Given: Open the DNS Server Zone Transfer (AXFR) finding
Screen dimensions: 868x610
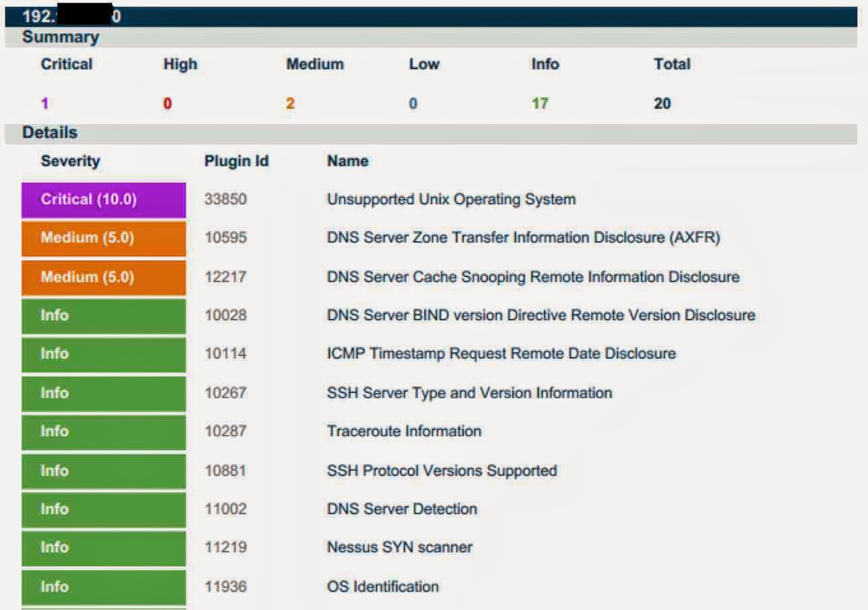Looking at the screenshot, I should click(523, 238).
